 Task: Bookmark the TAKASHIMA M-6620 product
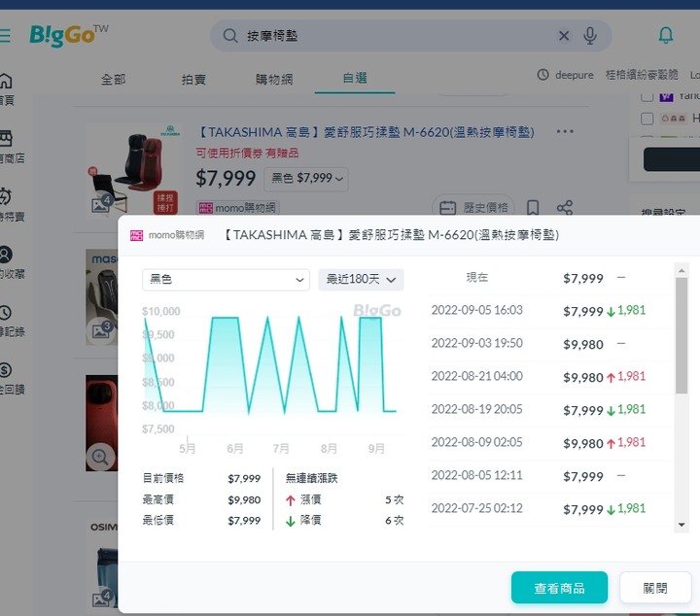coord(533,207)
